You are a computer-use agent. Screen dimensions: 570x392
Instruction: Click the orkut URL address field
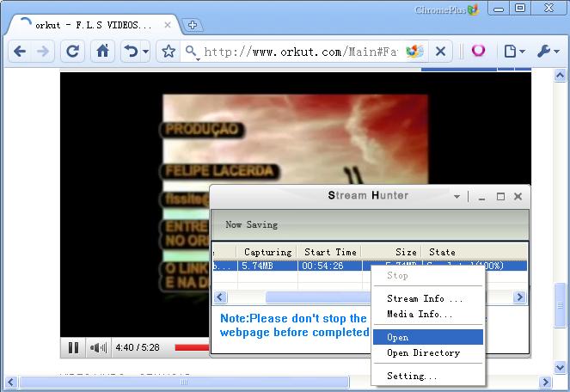tap(300, 52)
